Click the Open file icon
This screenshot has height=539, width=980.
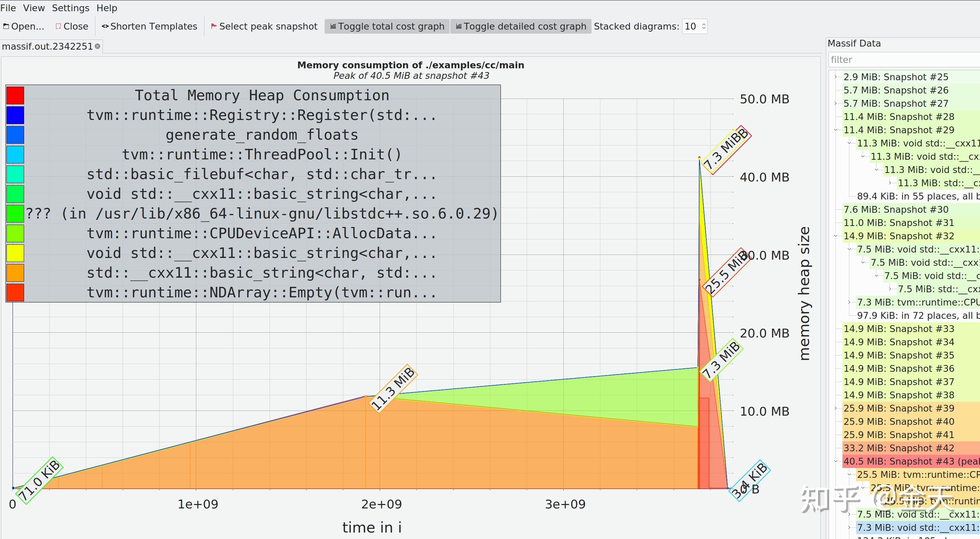point(6,26)
